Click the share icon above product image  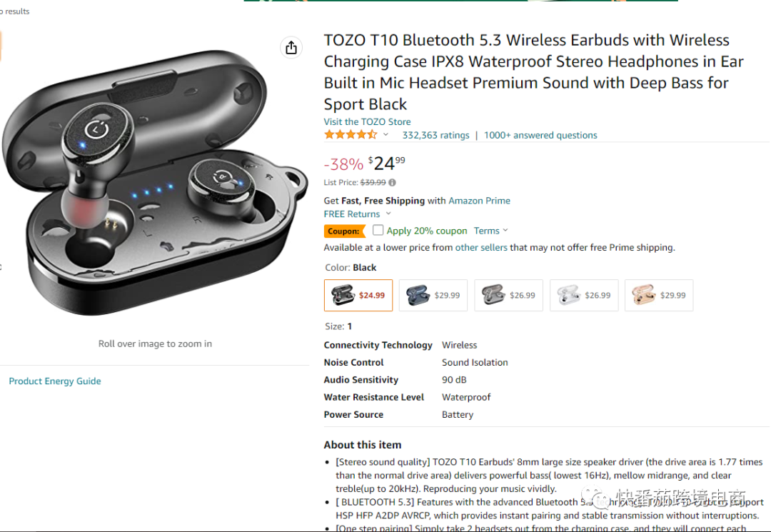point(291,48)
